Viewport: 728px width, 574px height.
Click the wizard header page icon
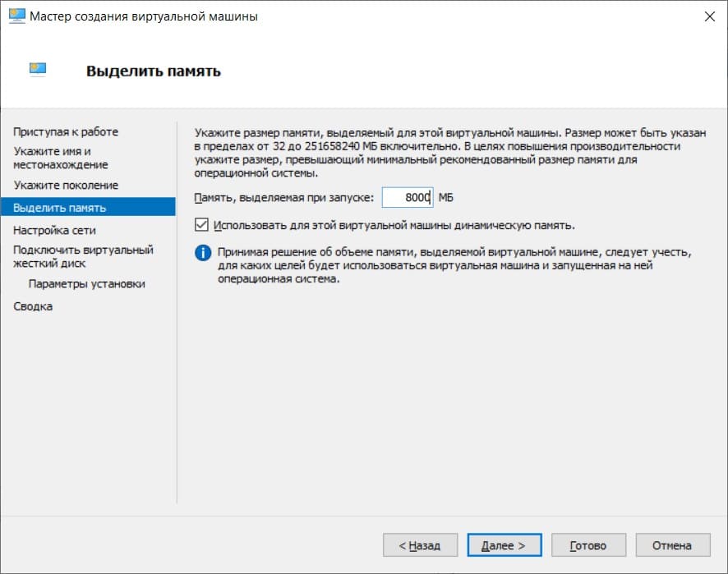pyautogui.click(x=35, y=71)
